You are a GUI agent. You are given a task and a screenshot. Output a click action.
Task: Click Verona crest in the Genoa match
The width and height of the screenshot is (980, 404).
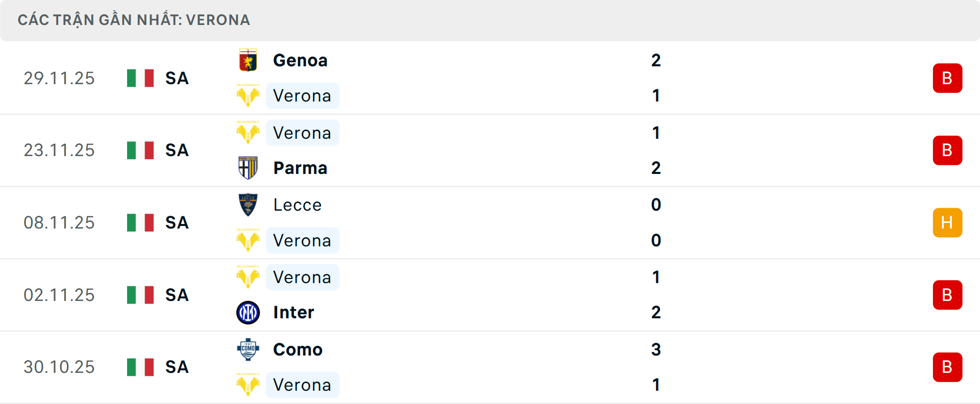tap(248, 96)
